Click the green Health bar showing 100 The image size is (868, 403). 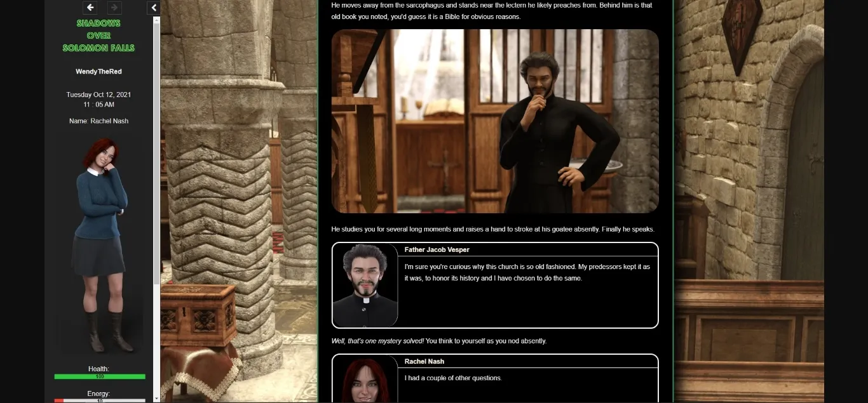pos(99,376)
